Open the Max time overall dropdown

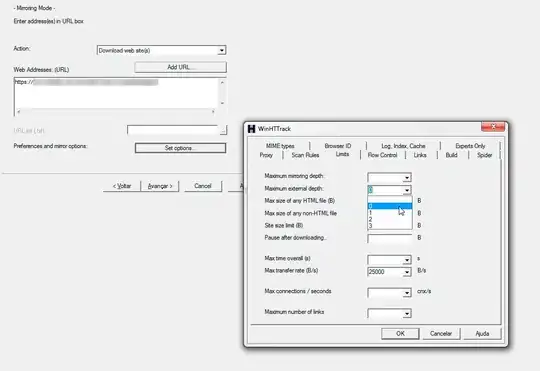(407, 260)
